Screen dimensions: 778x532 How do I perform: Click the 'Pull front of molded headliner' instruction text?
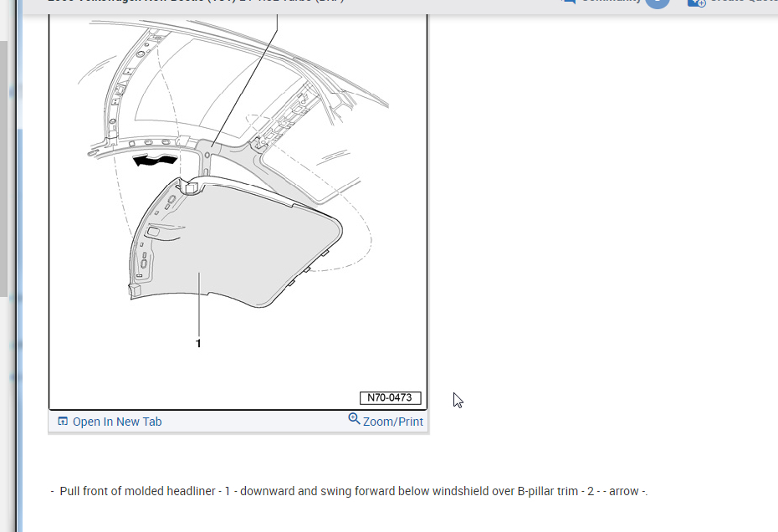[x=350, y=491]
